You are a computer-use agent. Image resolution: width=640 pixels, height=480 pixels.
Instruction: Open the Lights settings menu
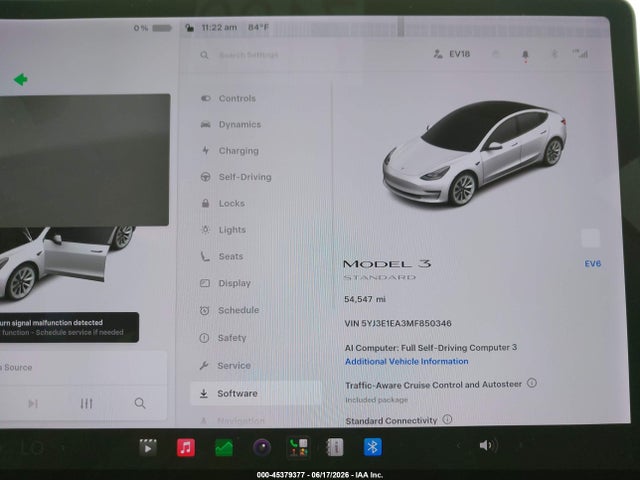[223, 230]
